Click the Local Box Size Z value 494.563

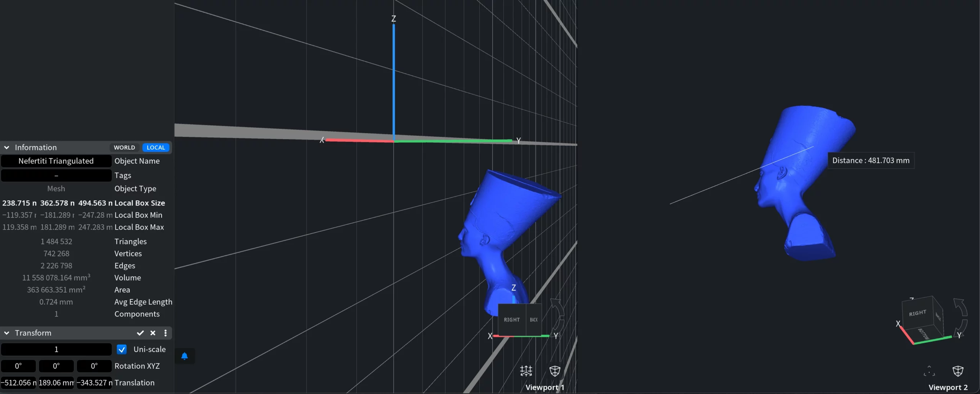coord(95,203)
